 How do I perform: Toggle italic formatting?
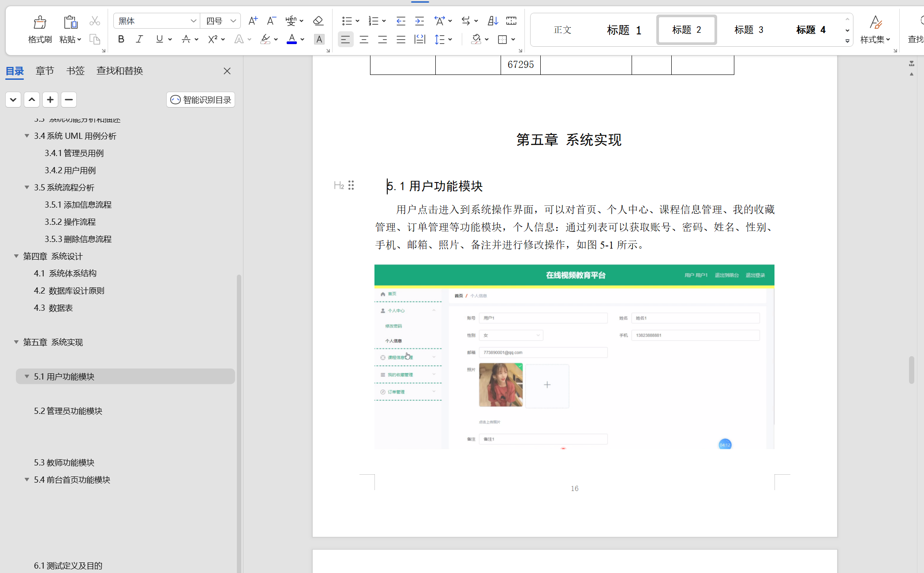click(139, 39)
